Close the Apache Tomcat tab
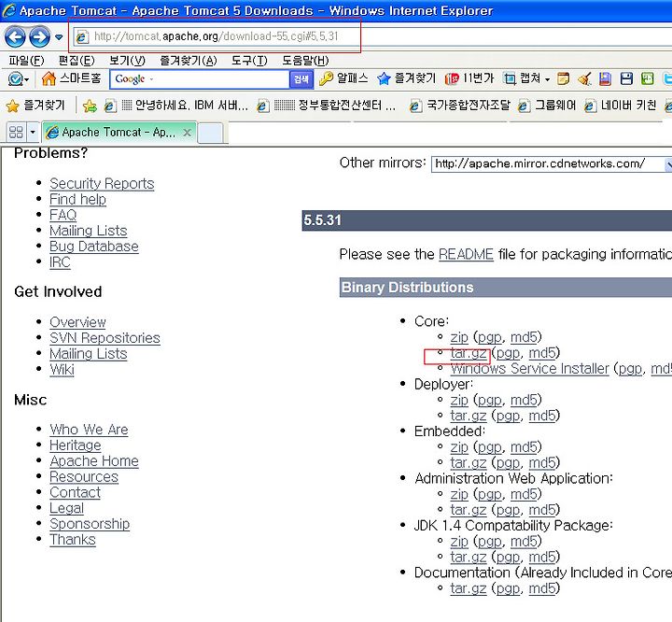 (187, 133)
